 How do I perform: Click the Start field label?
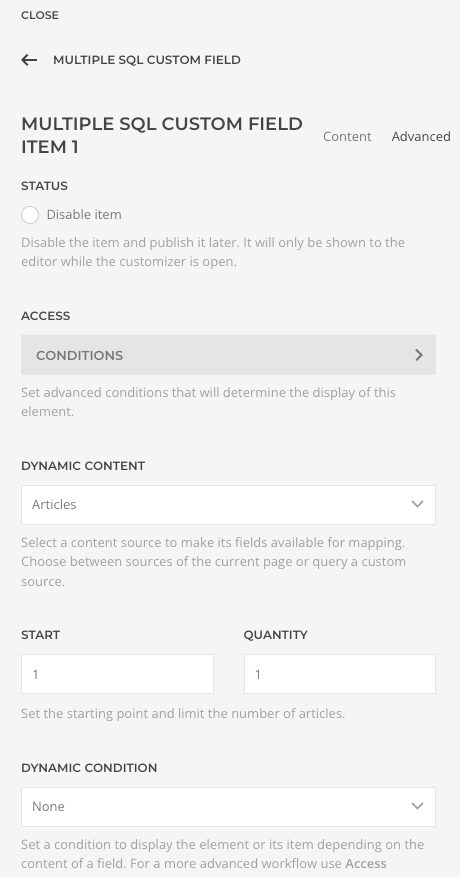[40, 635]
